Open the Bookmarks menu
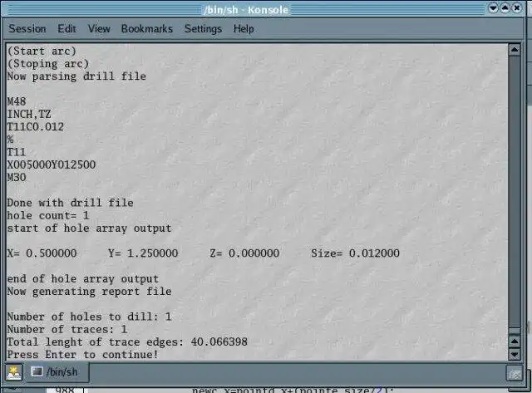 [147, 28]
